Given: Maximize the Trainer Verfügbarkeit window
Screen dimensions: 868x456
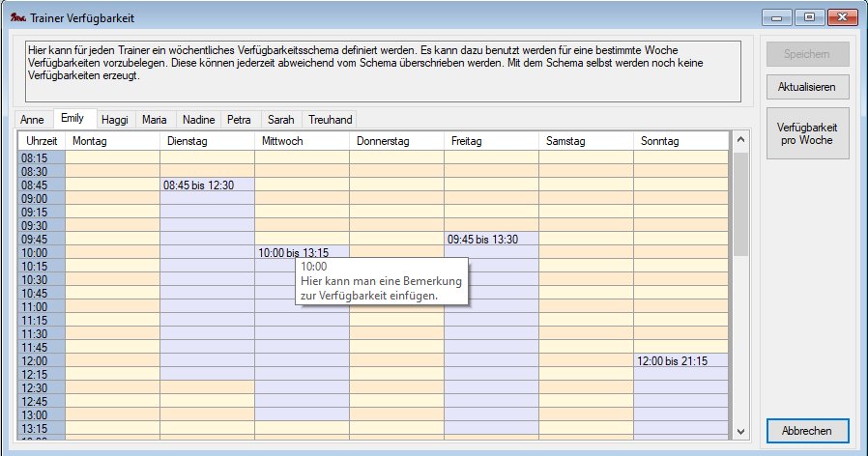Looking at the screenshot, I should [x=809, y=17].
